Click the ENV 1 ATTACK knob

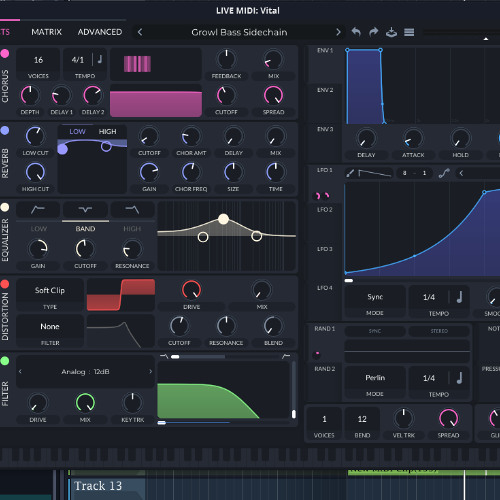tap(413, 138)
